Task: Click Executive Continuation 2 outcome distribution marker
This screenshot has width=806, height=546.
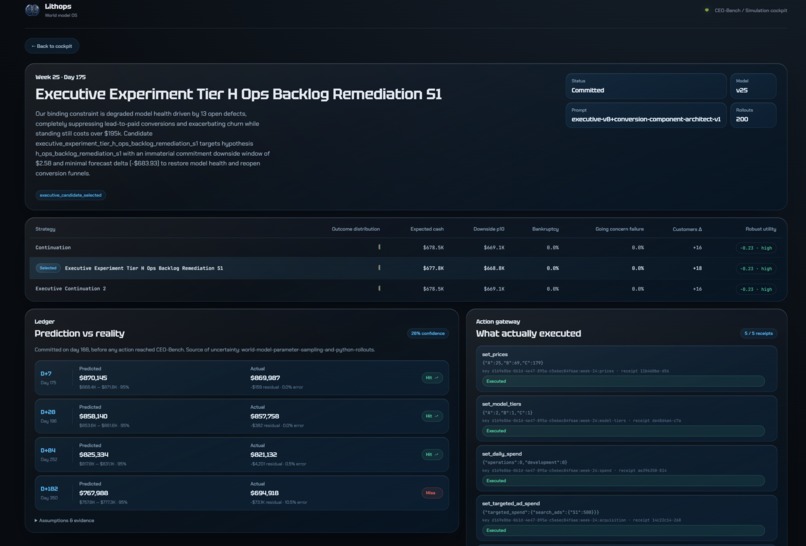Action: (379, 288)
